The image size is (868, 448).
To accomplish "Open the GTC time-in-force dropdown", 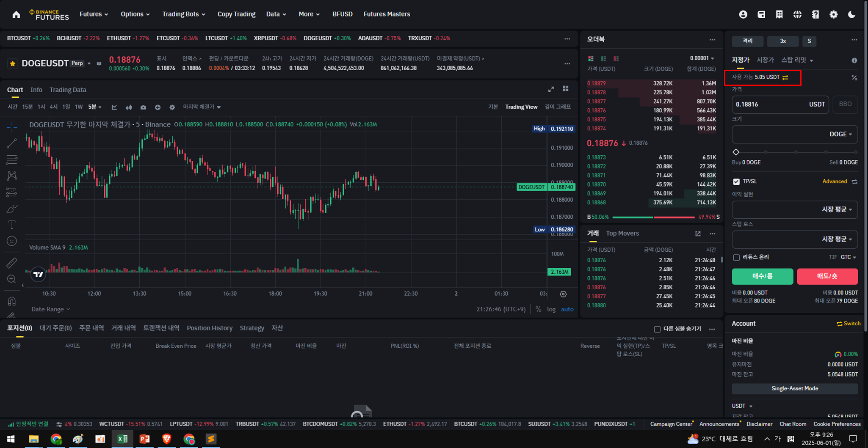I will [848, 257].
